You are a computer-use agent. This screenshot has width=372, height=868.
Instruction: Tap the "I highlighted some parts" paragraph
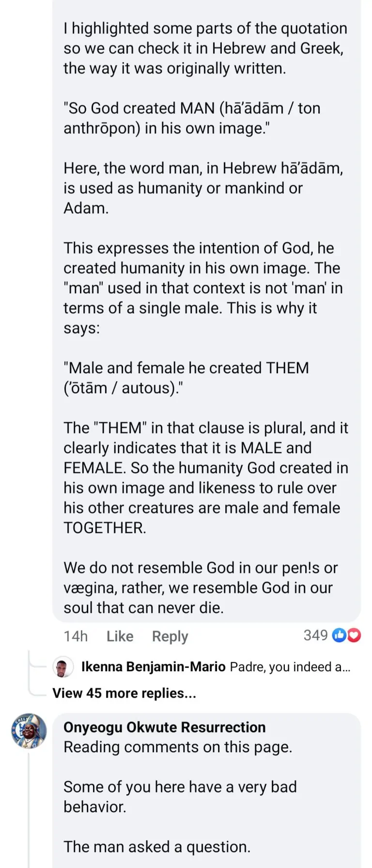click(x=205, y=48)
